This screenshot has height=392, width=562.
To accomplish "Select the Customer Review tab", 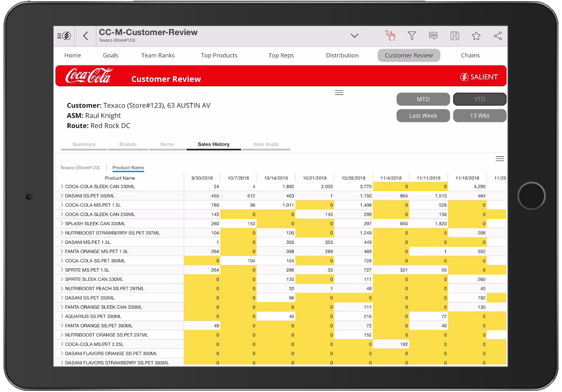I will 409,55.
